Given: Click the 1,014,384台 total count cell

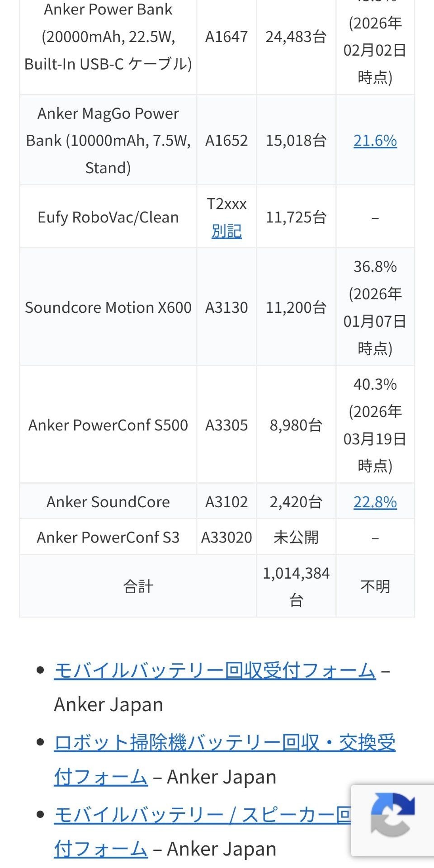Looking at the screenshot, I should (296, 586).
